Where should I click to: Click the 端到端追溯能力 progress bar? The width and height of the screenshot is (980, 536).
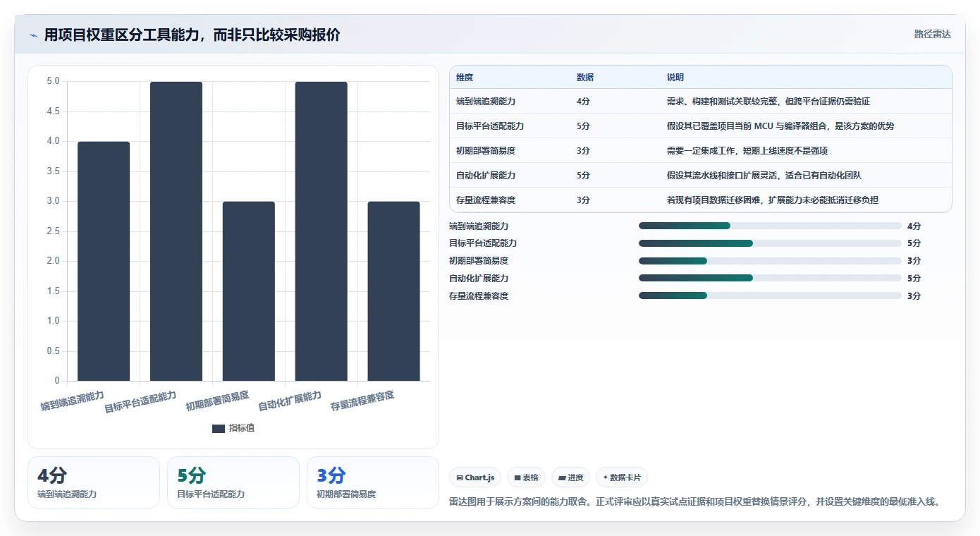tap(770, 226)
